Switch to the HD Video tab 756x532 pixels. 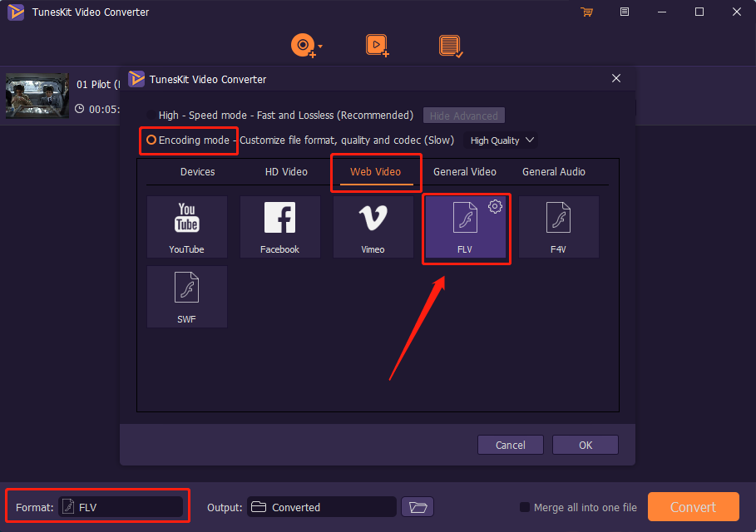coord(286,171)
